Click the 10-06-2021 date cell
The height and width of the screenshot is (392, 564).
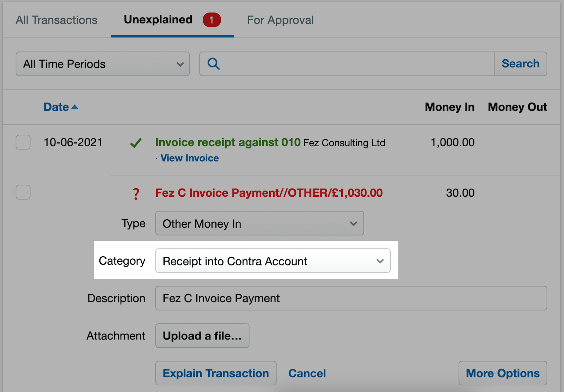coord(73,142)
